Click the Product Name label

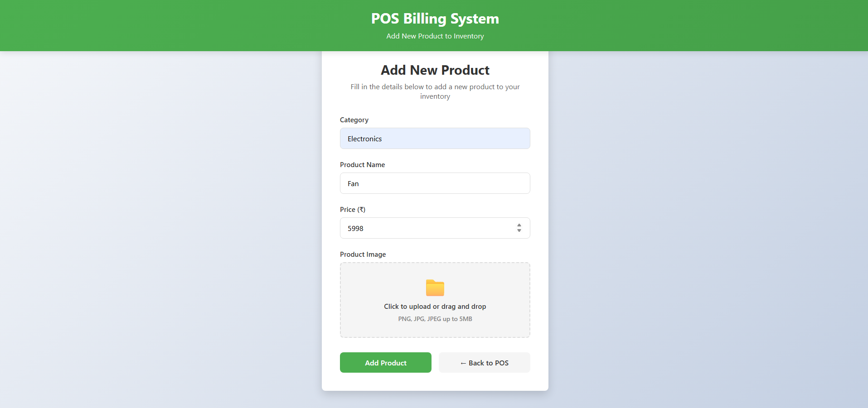coord(362,165)
